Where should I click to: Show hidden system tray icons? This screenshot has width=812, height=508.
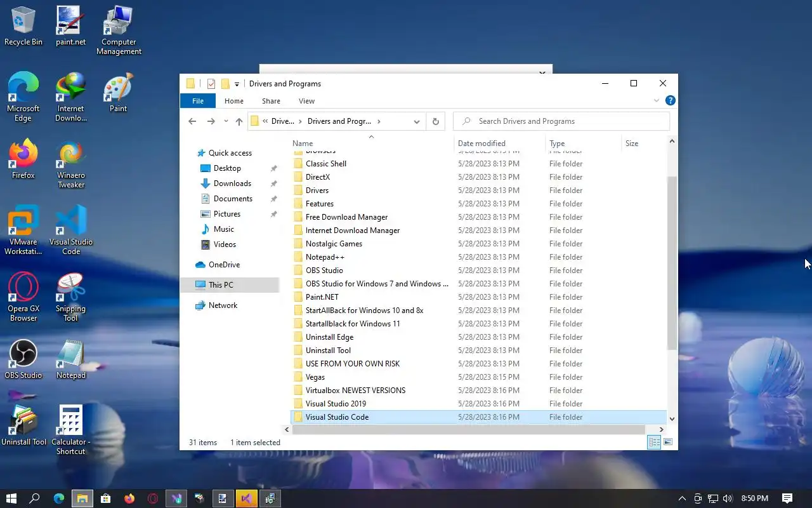pos(682,498)
